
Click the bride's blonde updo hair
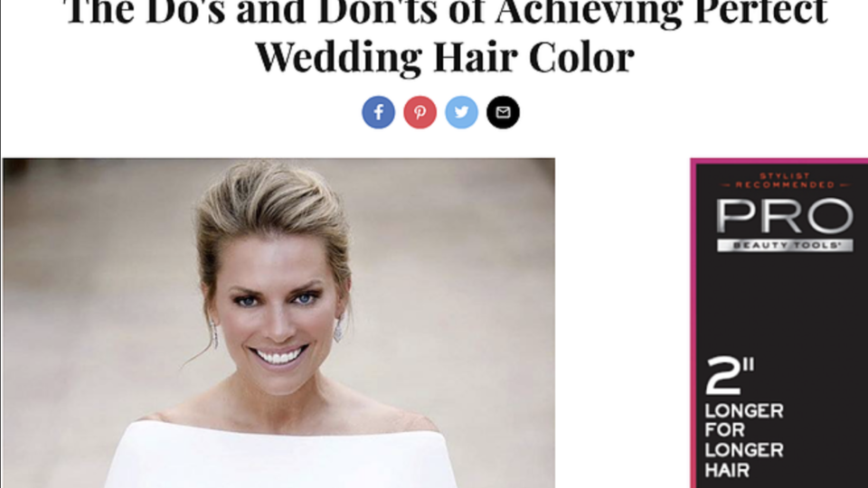(x=272, y=211)
